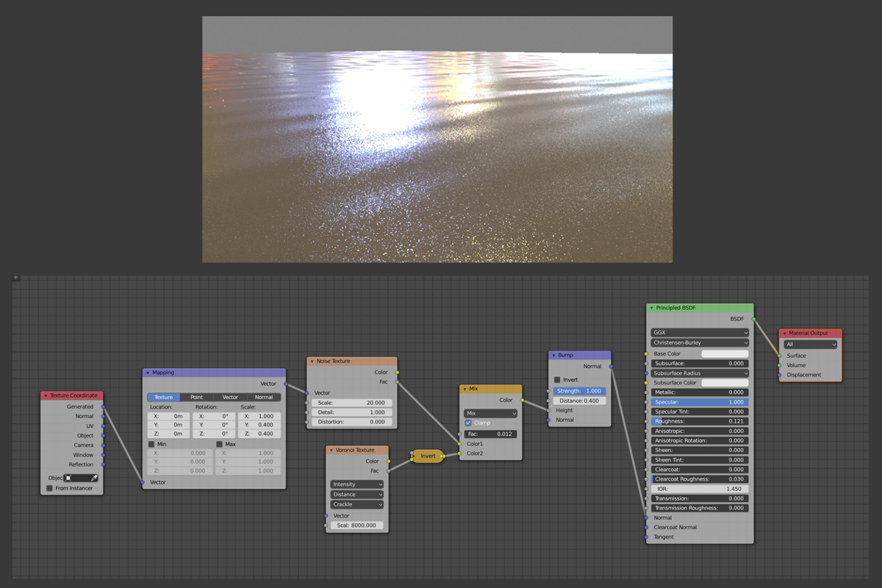Click the BSDF output socket on Principled BSDF
Viewport: 882px width, 588px height.
[x=754, y=319]
